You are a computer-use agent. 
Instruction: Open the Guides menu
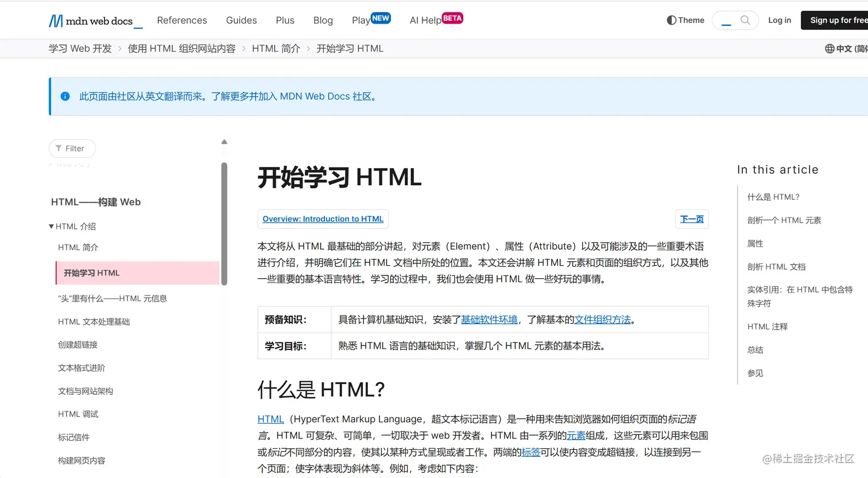[x=241, y=20]
